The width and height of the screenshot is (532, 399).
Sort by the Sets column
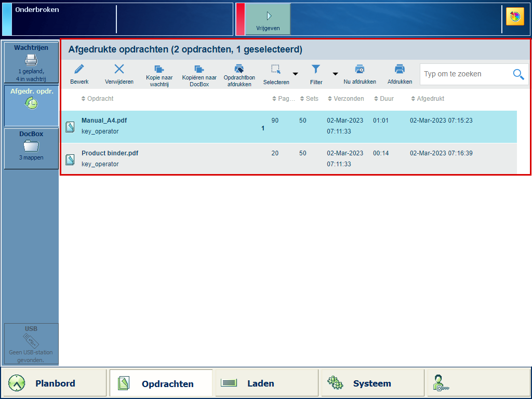tap(310, 99)
